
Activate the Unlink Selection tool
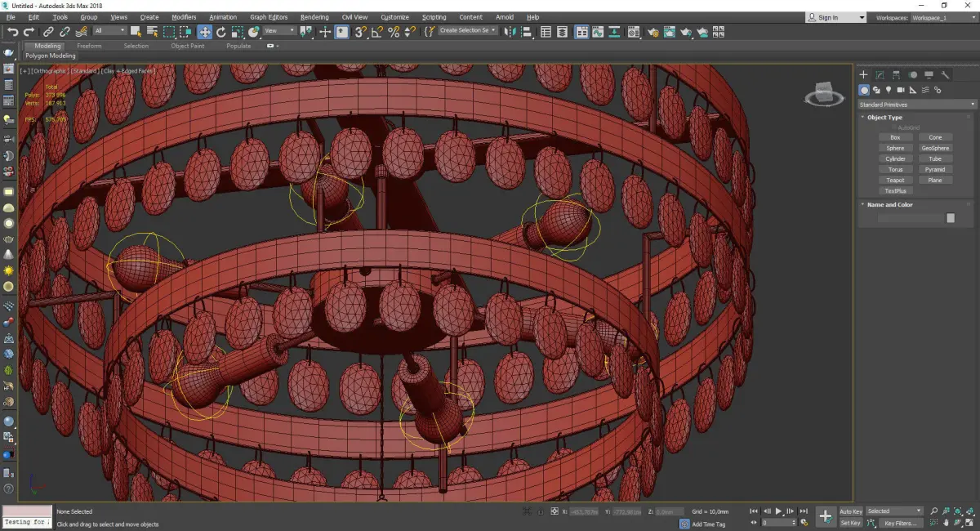tap(65, 32)
